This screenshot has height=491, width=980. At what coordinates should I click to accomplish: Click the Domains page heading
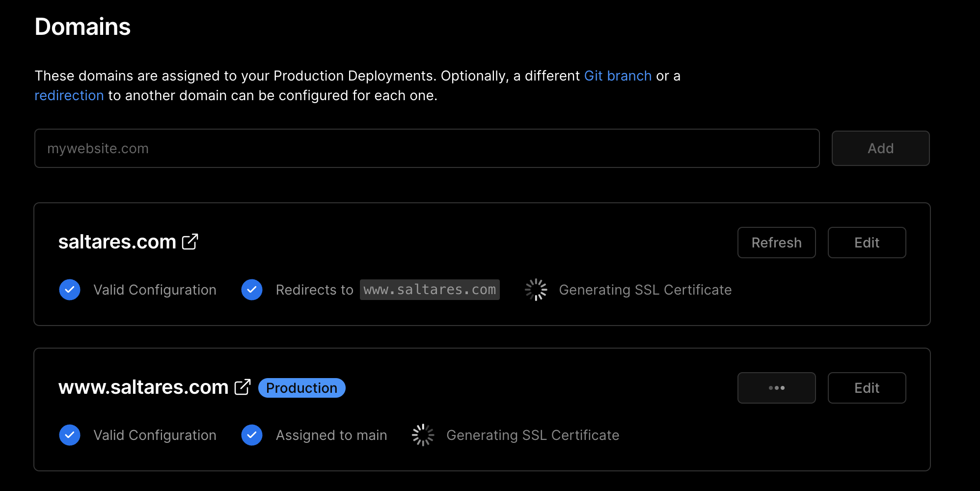(x=82, y=27)
